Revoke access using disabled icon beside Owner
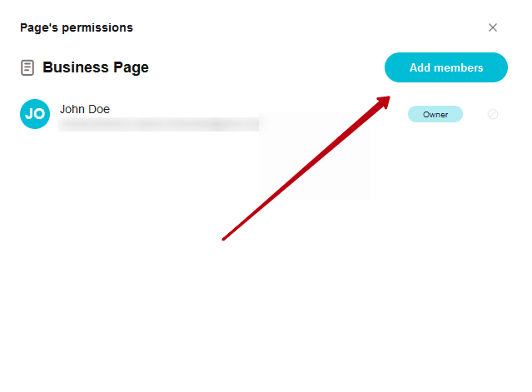 tap(493, 114)
